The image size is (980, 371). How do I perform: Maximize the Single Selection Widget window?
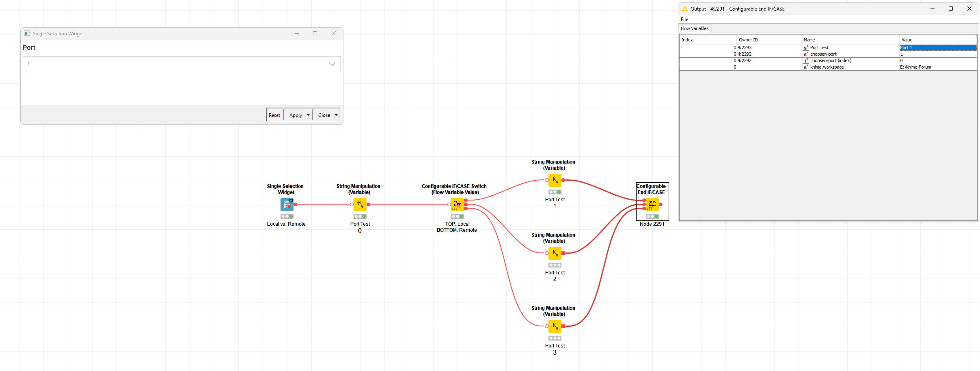click(x=315, y=33)
